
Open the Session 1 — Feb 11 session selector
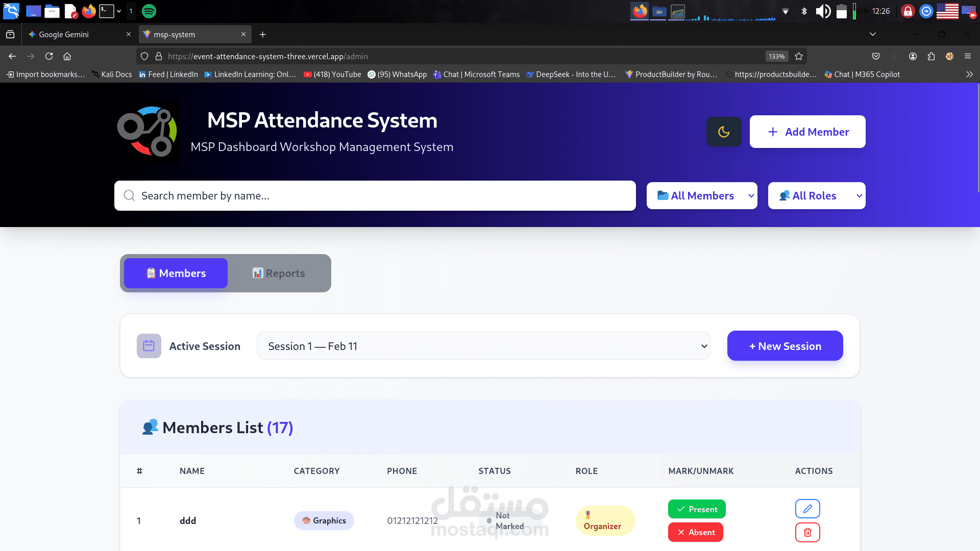click(x=483, y=345)
